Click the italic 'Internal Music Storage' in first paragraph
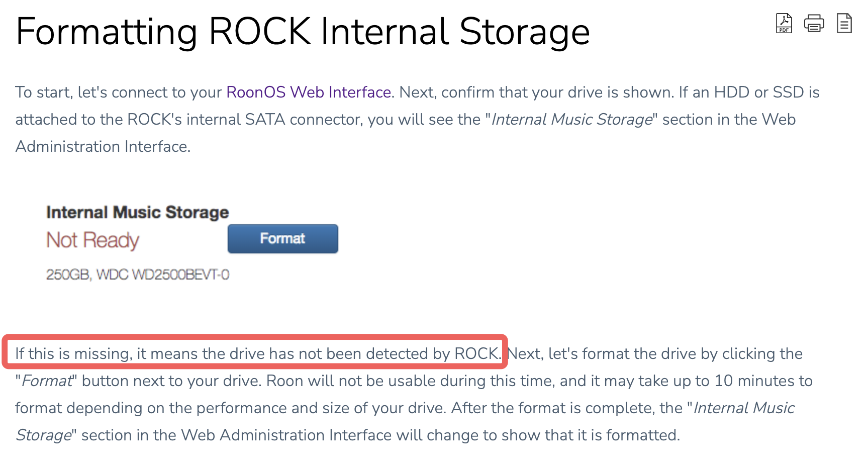Viewport: 868px width, 461px height. (571, 120)
